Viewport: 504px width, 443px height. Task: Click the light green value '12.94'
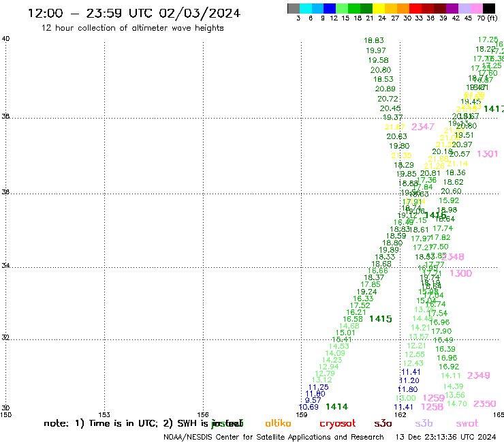[x=328, y=367]
